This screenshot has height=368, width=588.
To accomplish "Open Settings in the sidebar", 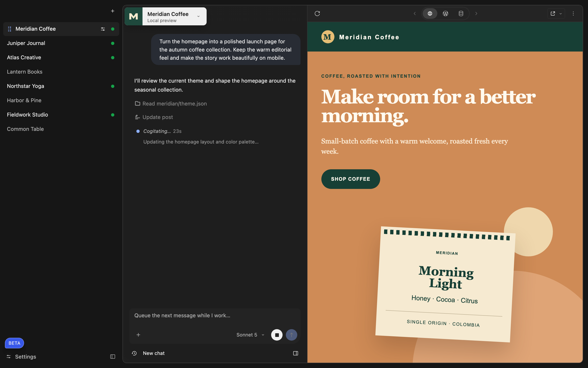I will [21, 357].
